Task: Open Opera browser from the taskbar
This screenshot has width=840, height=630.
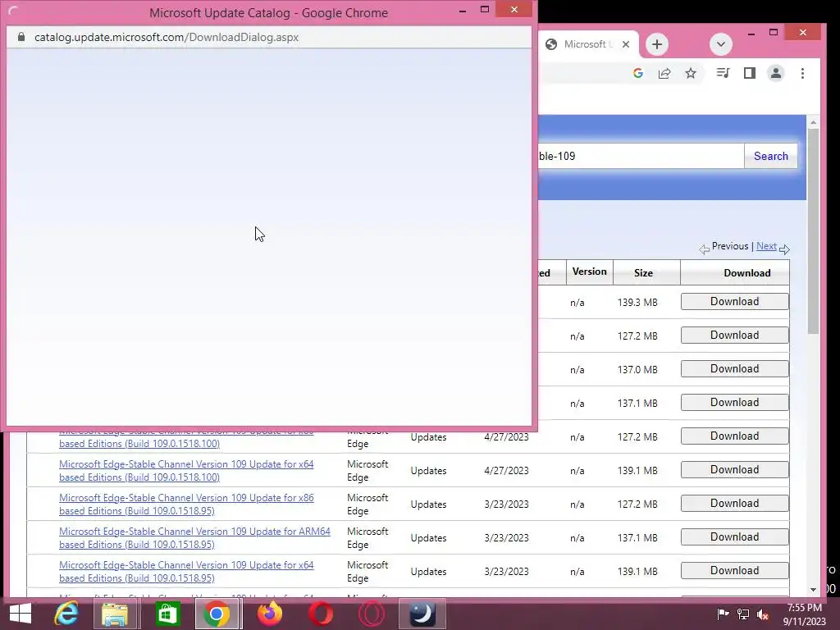Action: 321,614
